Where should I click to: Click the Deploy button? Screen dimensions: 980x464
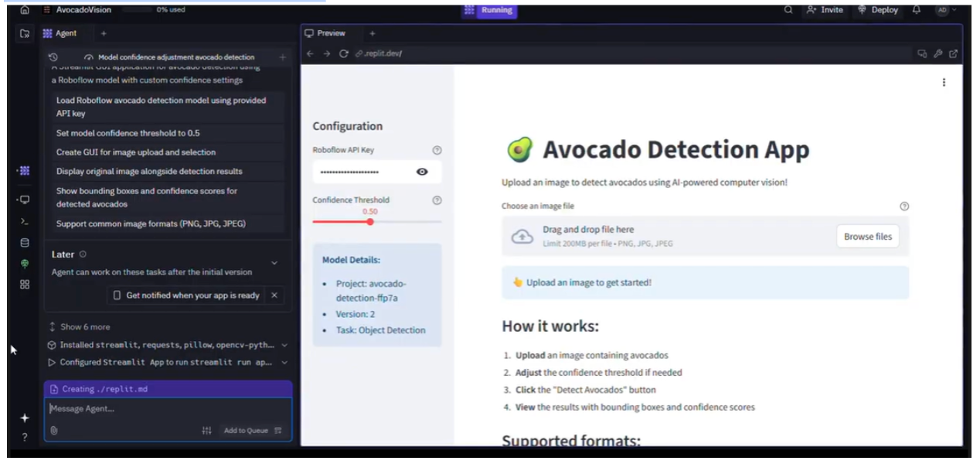[x=878, y=10]
